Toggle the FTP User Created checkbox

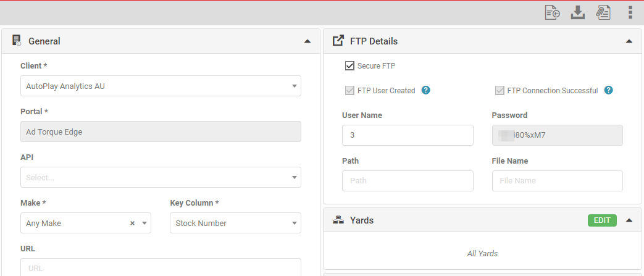349,90
